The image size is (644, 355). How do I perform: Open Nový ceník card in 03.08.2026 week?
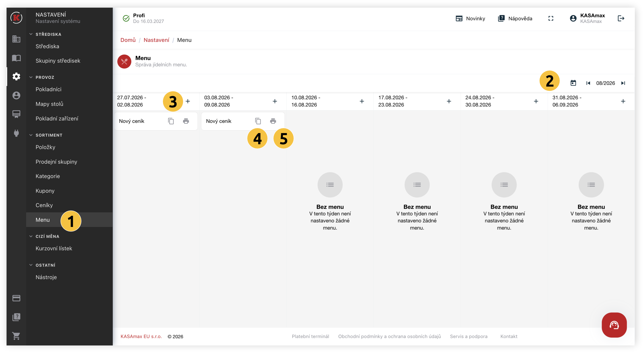243,121
